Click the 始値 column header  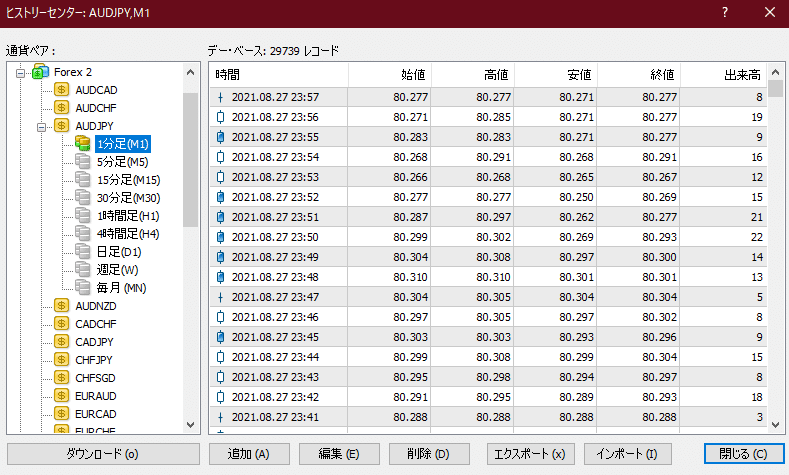click(389, 75)
